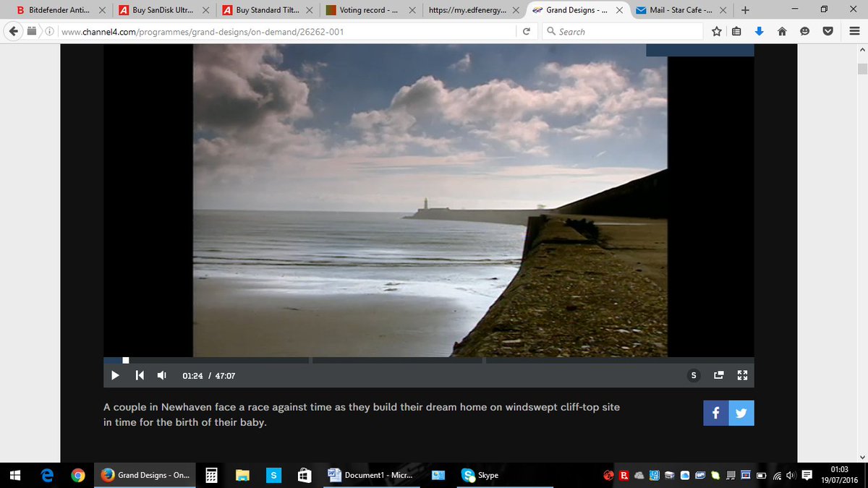Image resolution: width=868 pixels, height=488 pixels.
Task: Reload the current page
Action: coord(527,32)
